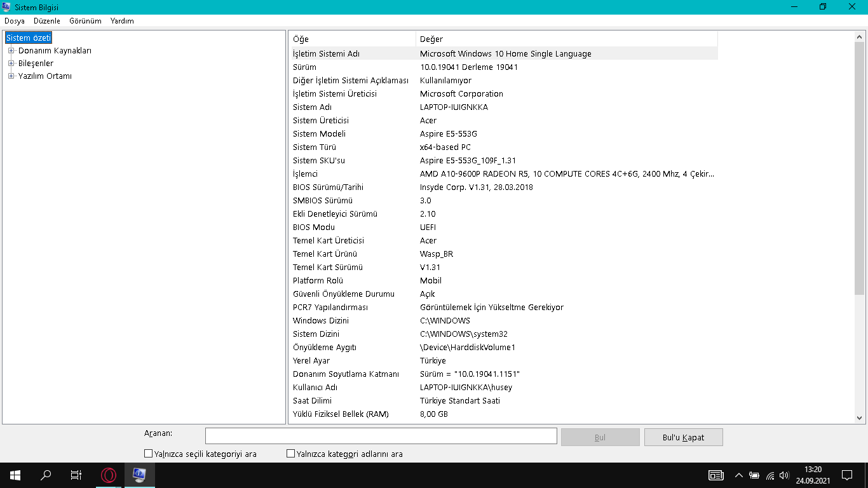The width and height of the screenshot is (868, 488).
Task: Open taskbar search magnifier
Action: (x=46, y=475)
